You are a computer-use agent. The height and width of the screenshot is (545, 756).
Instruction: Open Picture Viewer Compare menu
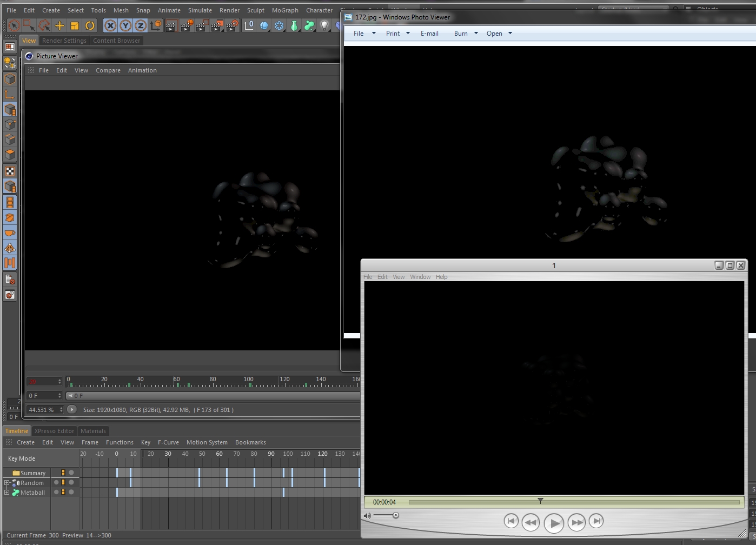[108, 70]
